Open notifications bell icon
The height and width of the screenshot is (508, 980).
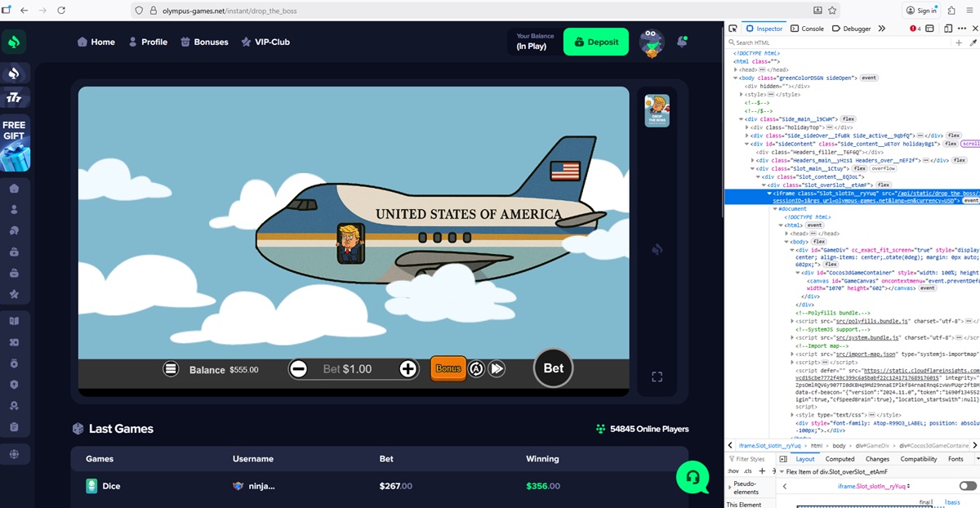(x=683, y=42)
